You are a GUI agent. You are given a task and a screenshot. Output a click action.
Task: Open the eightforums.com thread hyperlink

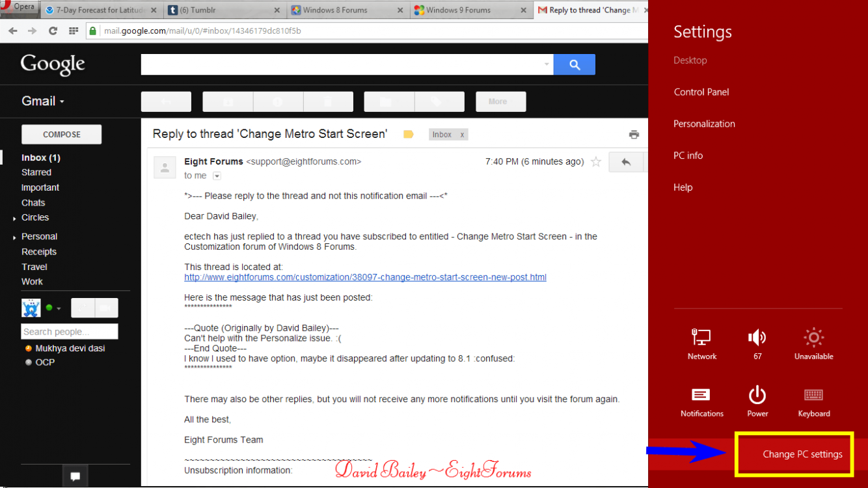(365, 277)
